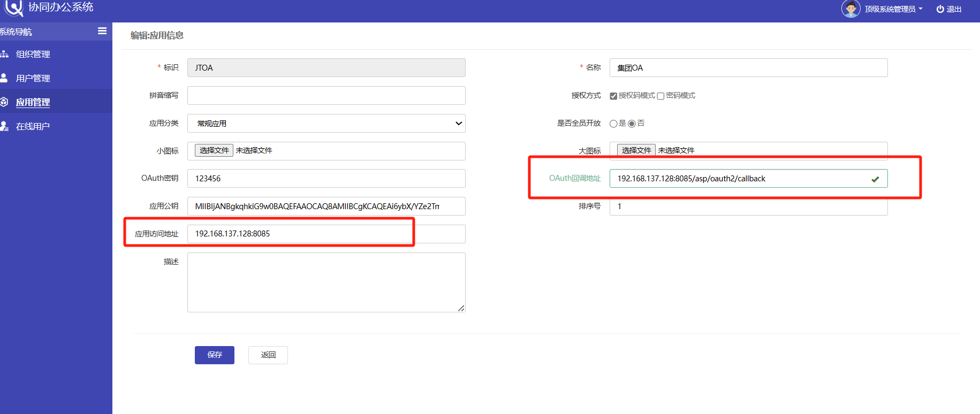
Task: Click the OAuth密钥 field with 123456
Action: (326, 178)
